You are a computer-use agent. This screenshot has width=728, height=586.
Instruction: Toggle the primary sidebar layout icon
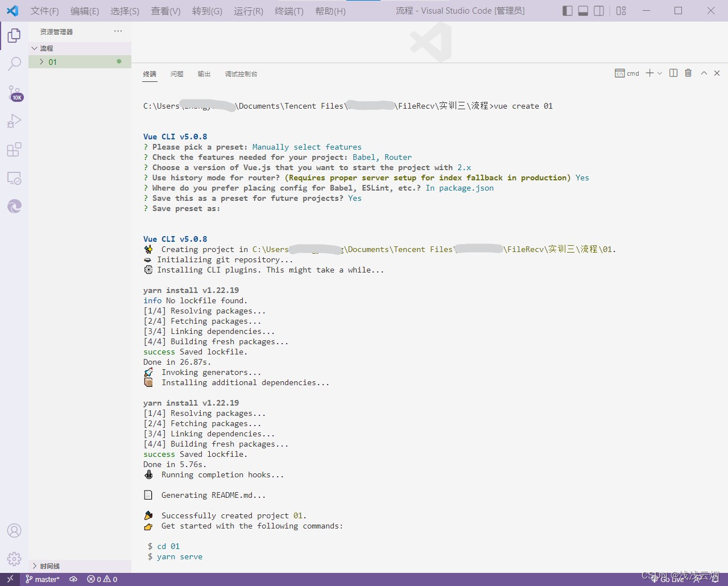point(567,11)
